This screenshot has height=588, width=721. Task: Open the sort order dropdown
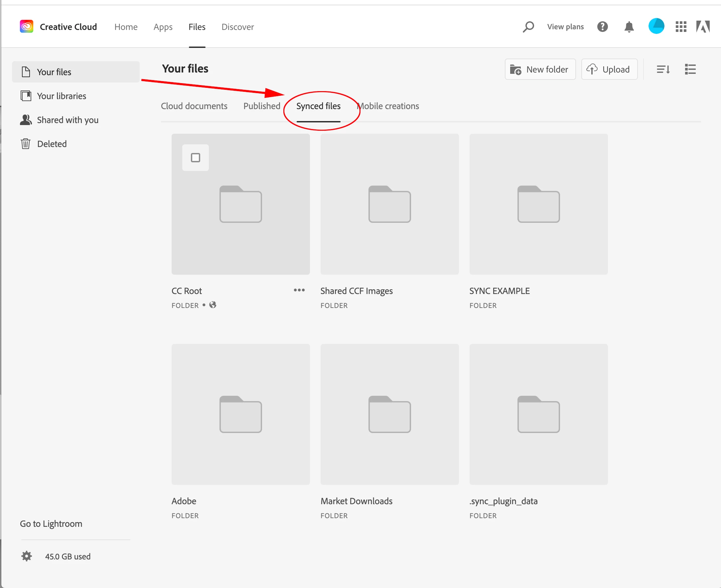click(663, 70)
